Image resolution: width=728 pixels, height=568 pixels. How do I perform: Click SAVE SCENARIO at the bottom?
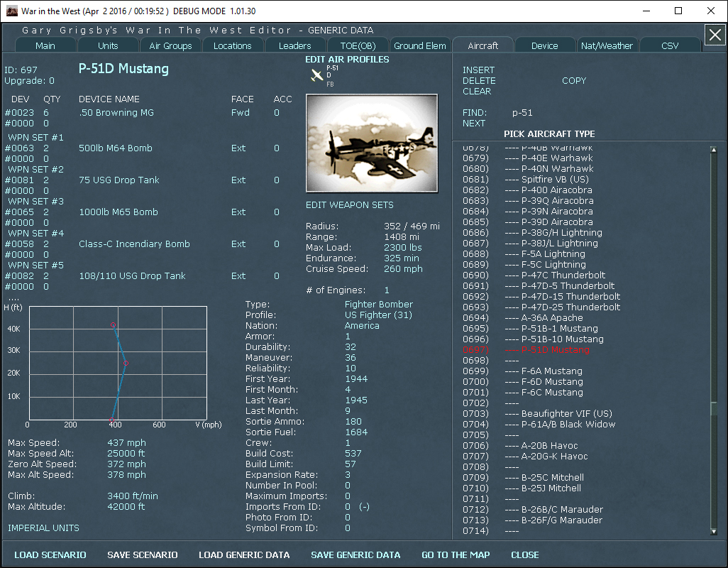142,555
